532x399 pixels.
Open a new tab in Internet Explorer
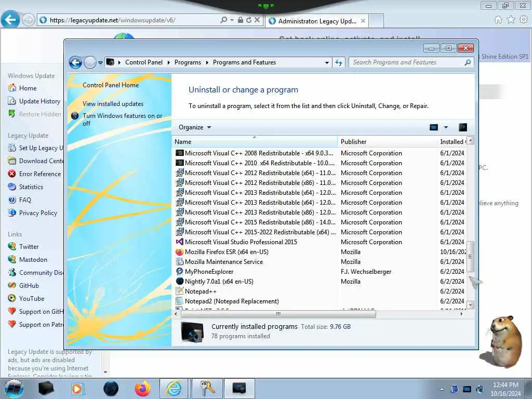point(376,21)
